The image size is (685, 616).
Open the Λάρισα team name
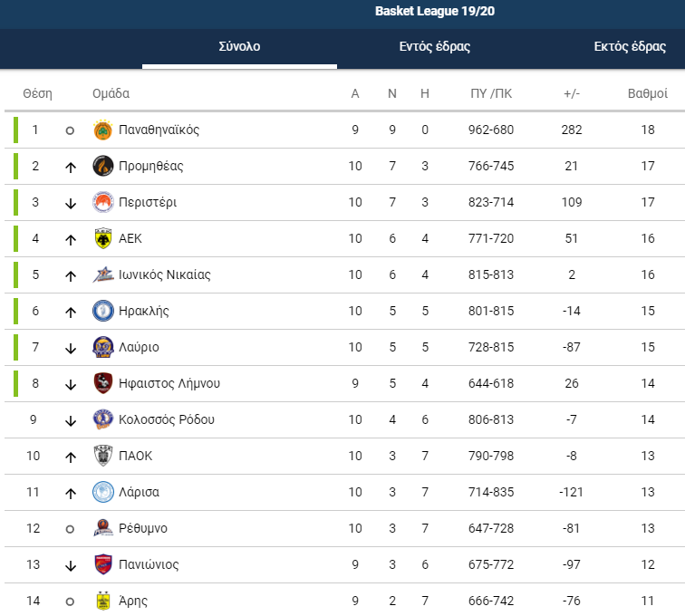coord(139,493)
